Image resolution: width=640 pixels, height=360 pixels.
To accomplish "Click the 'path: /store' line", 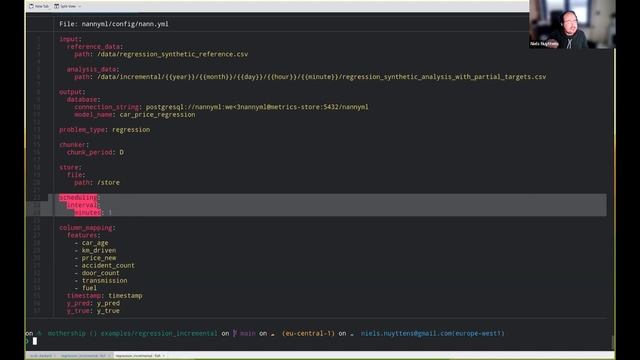I will [x=97, y=182].
